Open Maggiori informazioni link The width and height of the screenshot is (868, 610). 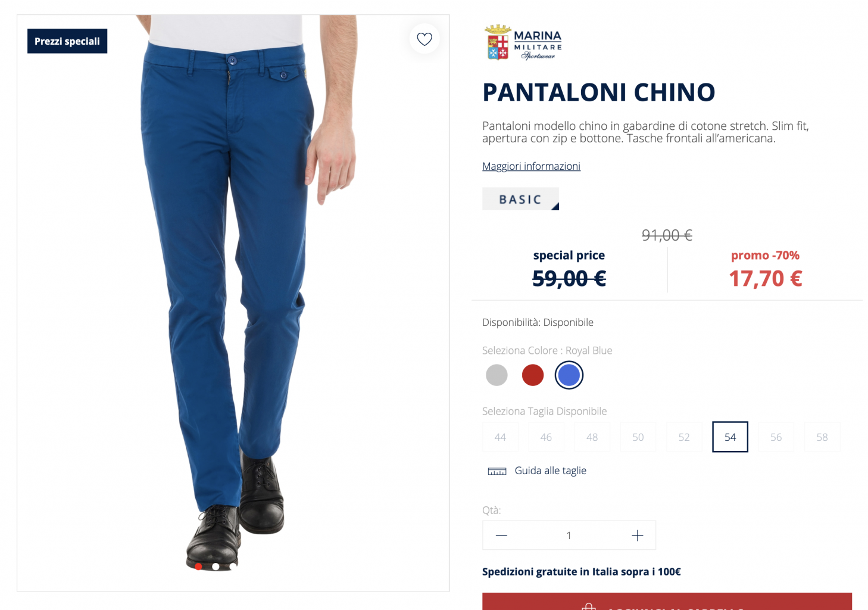(x=531, y=166)
